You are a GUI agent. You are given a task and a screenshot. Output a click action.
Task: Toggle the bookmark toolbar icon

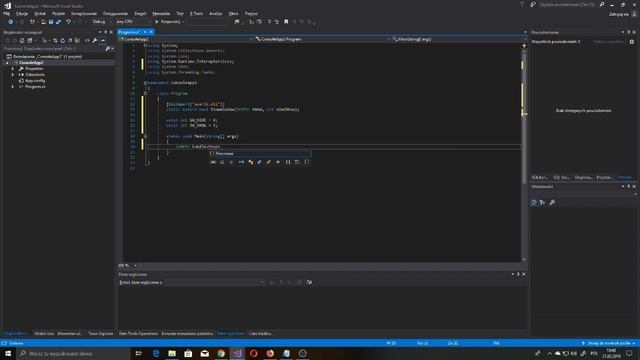click(286, 22)
